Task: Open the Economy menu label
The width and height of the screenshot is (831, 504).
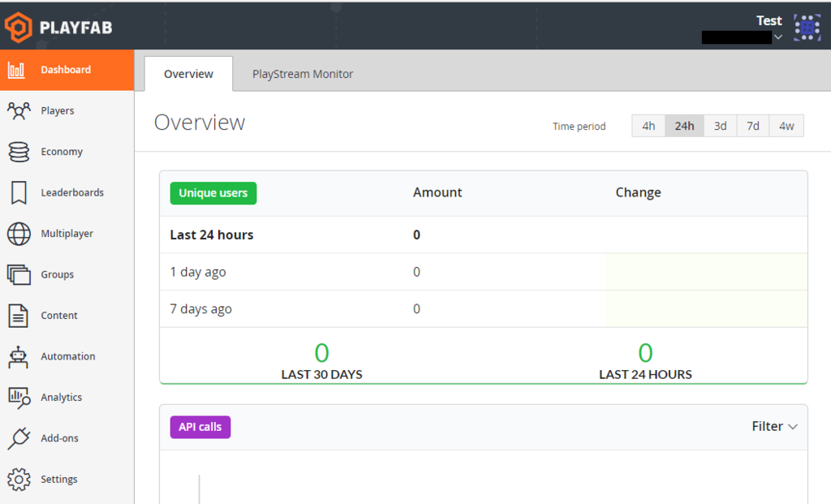Action: tap(62, 152)
